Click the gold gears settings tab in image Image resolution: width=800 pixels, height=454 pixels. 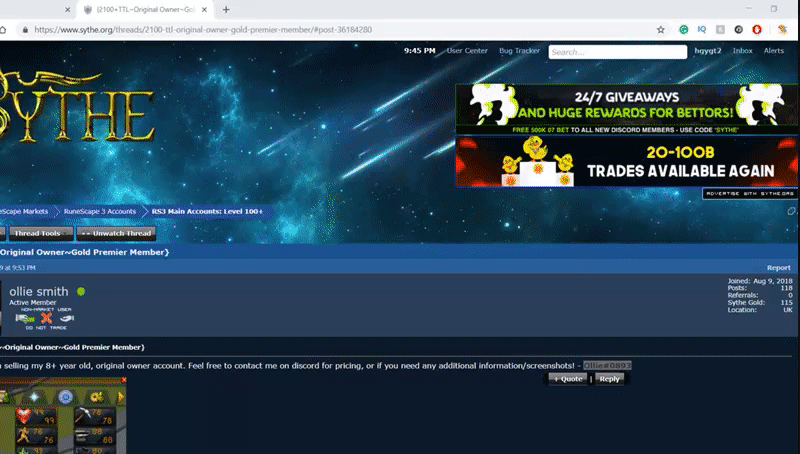coord(97,397)
